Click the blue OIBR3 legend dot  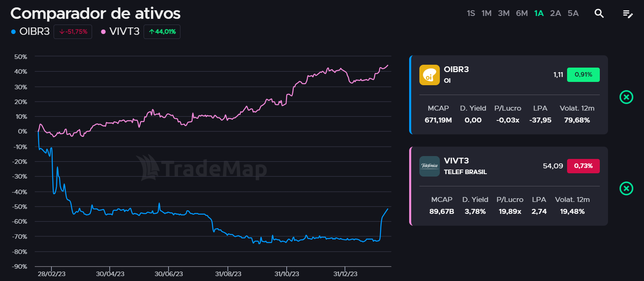pos(14,32)
